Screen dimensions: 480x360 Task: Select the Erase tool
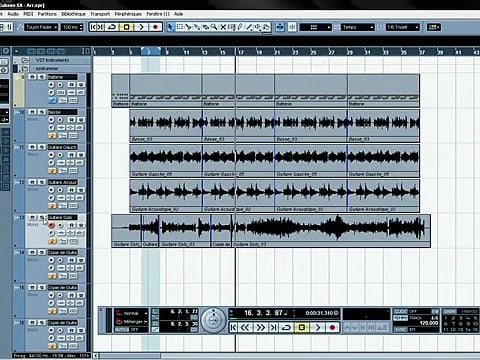pyautogui.click(x=206, y=27)
